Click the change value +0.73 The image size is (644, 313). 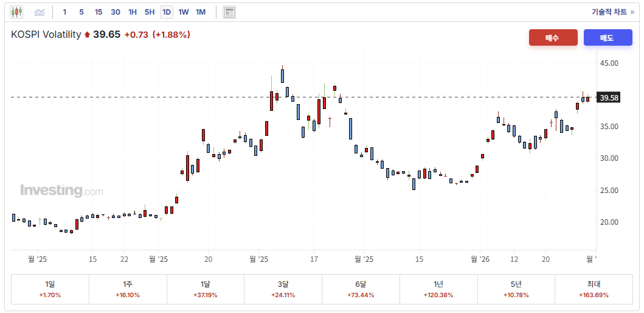[x=136, y=35]
